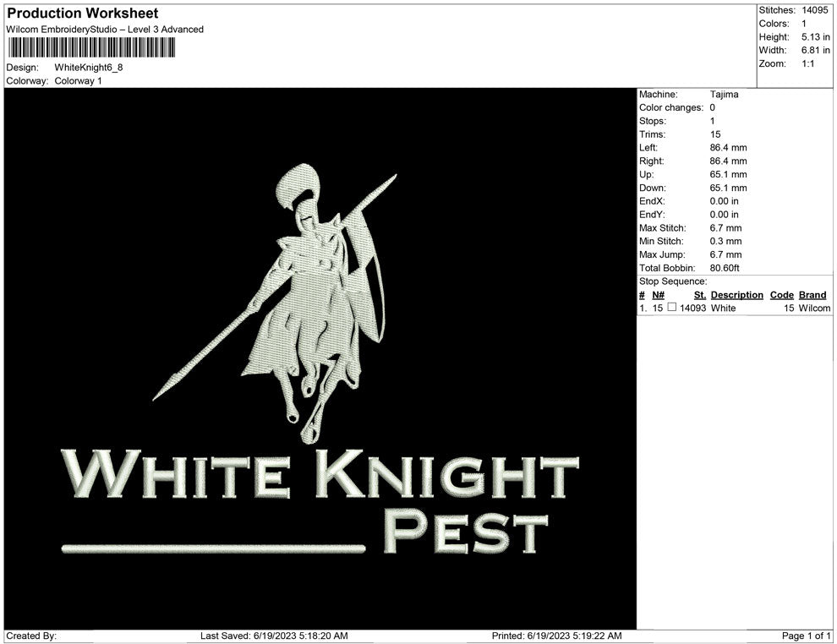Click the 'Production Worksheet' title
837x644 pixels.
pyautogui.click(x=83, y=14)
